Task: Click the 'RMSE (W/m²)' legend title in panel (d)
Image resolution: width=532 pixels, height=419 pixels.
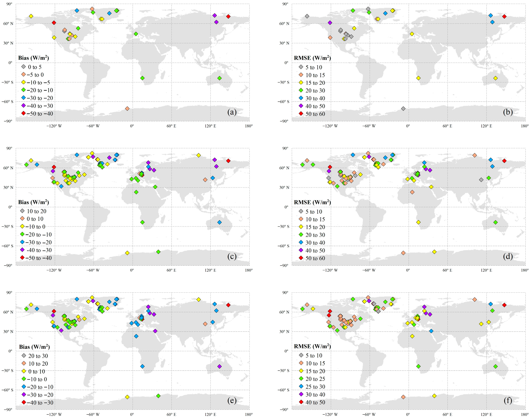Action: coord(312,202)
